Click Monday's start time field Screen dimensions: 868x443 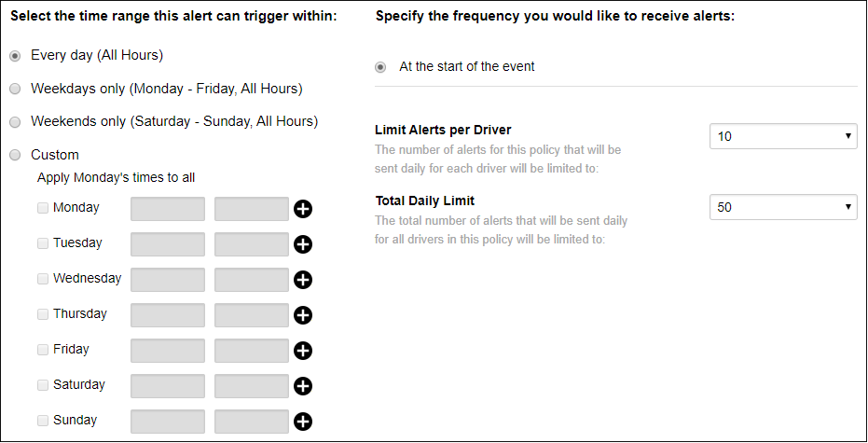168,209
